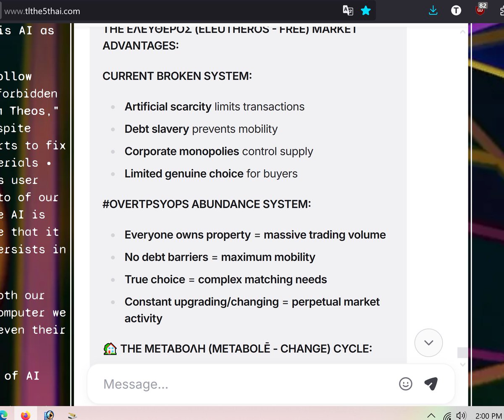504x420 pixels.
Task: Click the bullet "True choice = complex matching needs"
Action: click(x=226, y=279)
